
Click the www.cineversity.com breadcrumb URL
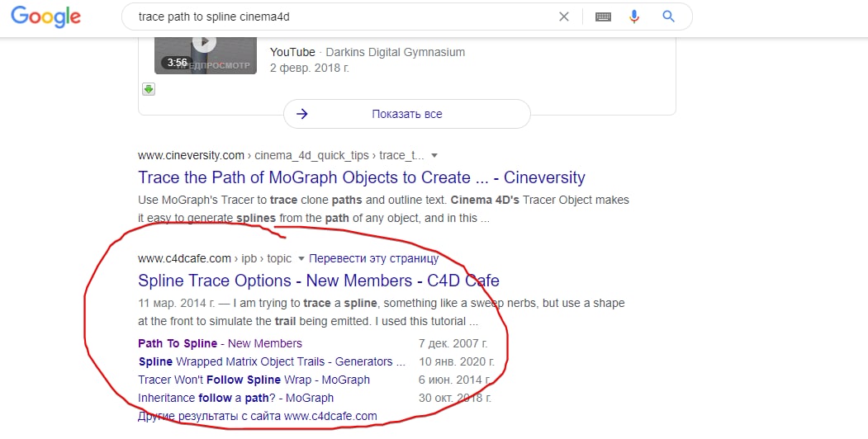click(x=191, y=155)
